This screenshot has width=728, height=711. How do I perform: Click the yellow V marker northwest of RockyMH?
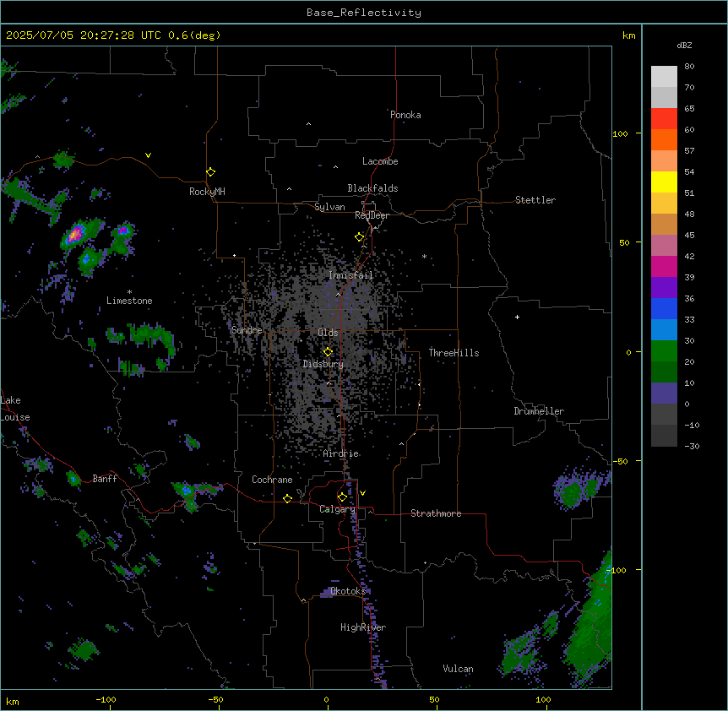pos(148,155)
